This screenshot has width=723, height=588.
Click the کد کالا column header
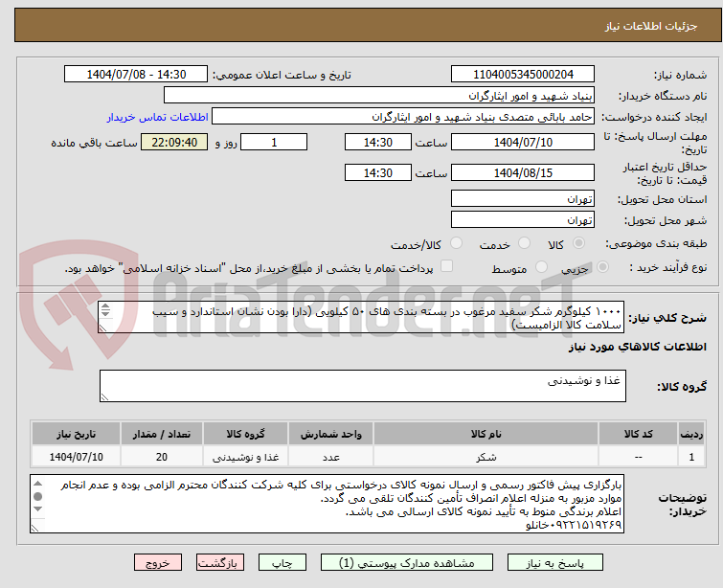tap(638, 434)
